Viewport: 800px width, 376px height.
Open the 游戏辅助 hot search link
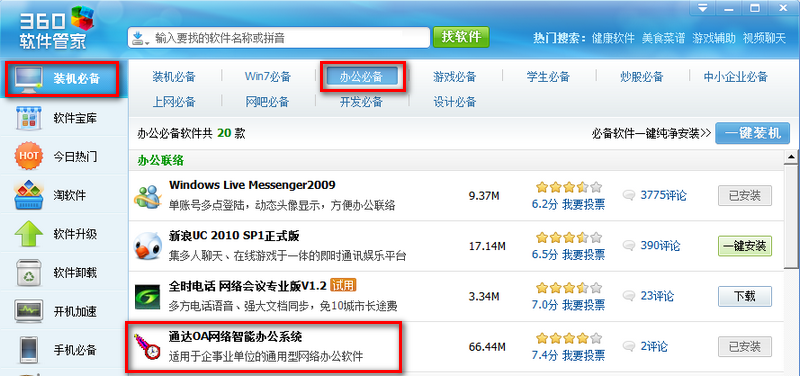click(714, 38)
